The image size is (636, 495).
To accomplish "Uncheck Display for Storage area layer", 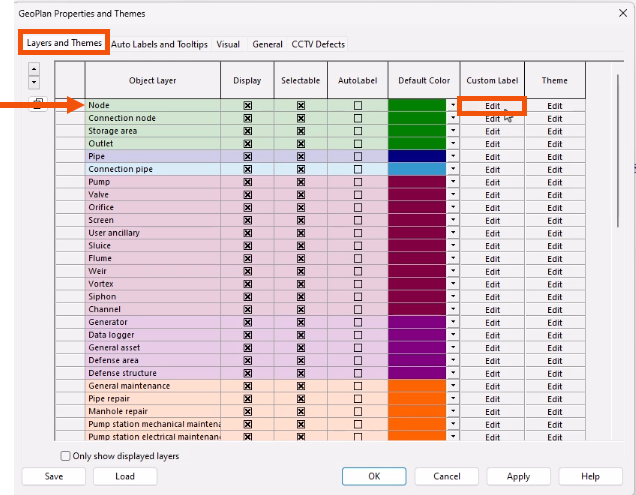I will (247, 131).
